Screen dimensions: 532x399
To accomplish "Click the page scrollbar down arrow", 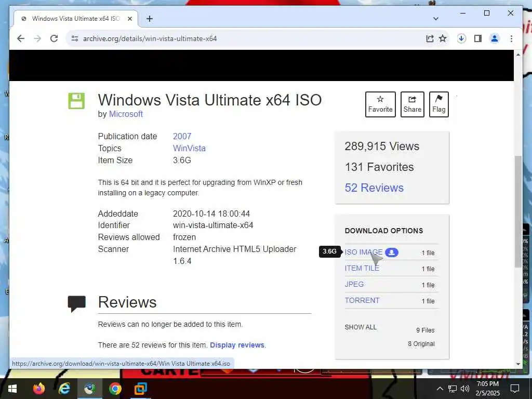I will 518,364.
